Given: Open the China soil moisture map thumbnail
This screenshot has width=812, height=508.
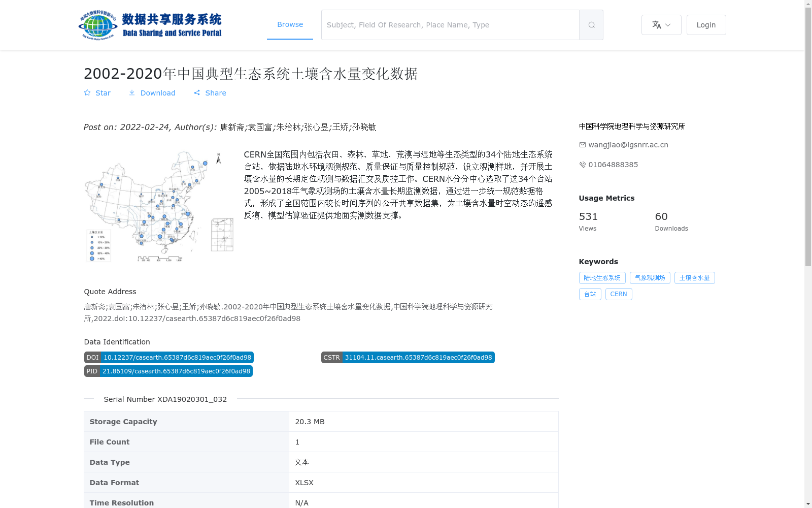Looking at the screenshot, I should pos(159,206).
